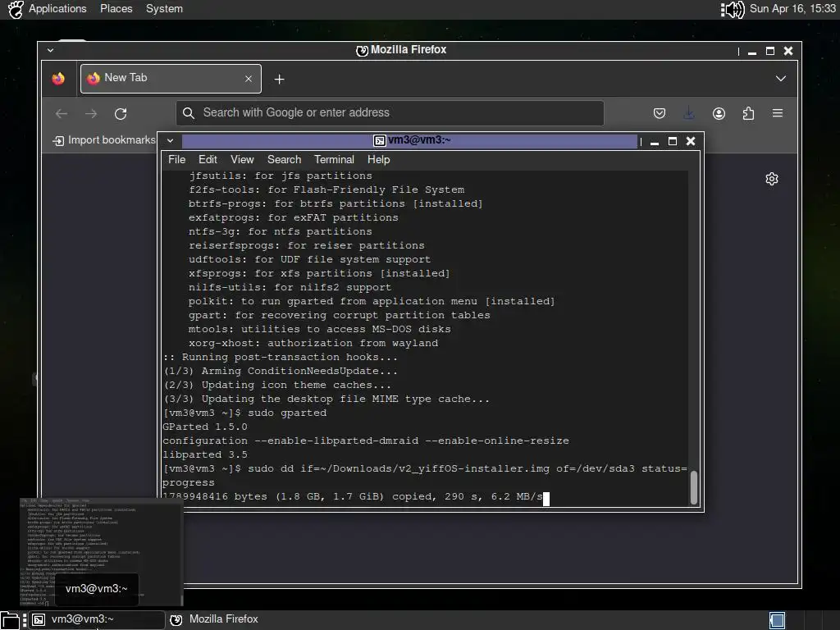Open the Firefox account icon
This screenshot has height=630, width=840.
tap(719, 113)
